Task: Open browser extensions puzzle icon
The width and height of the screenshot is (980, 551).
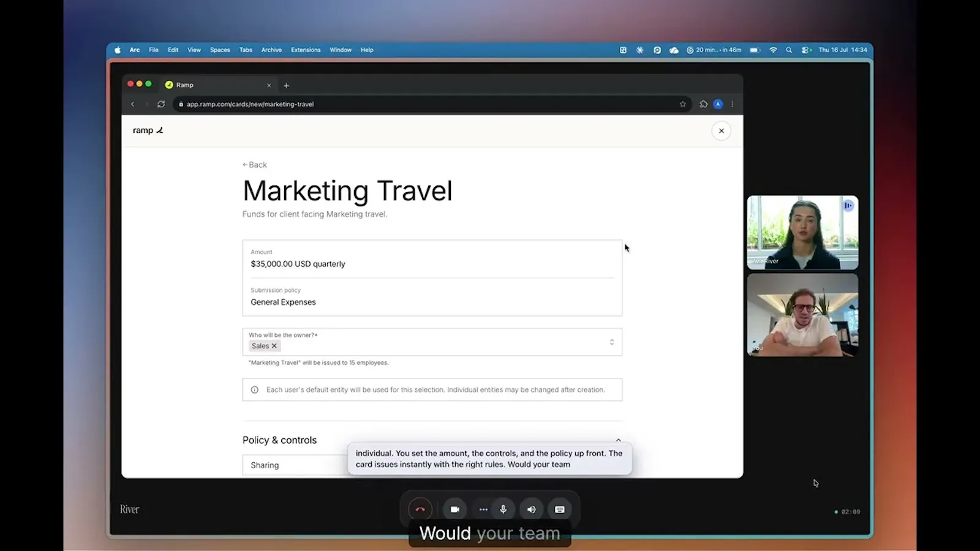Action: 703,104
